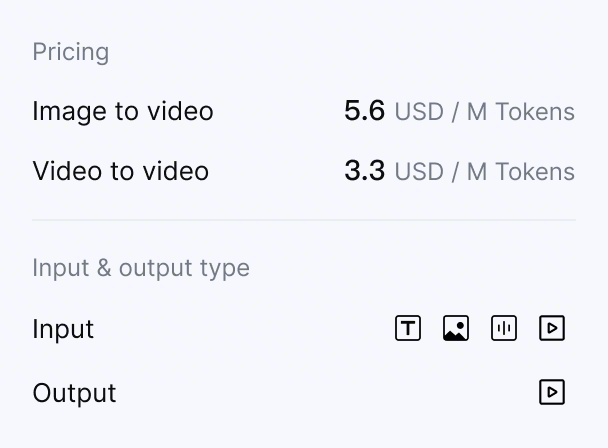This screenshot has height=448, width=608.
Task: Click the Video input type icon
Action: tap(552, 328)
